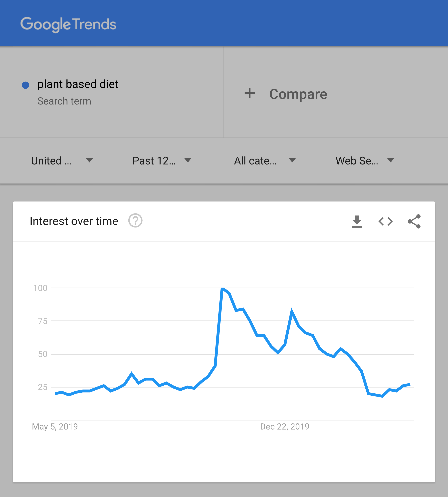This screenshot has height=497, width=448.
Task: Select the May 5, 2019 axis label
Action: pyautogui.click(x=55, y=426)
